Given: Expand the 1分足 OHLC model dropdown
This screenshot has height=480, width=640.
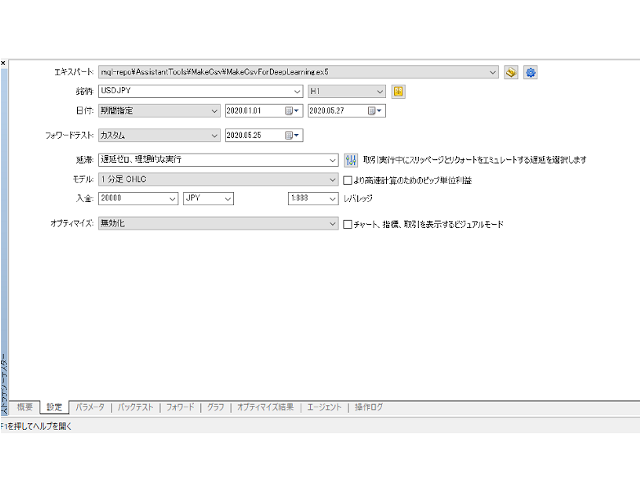Looking at the screenshot, I should pos(333,179).
